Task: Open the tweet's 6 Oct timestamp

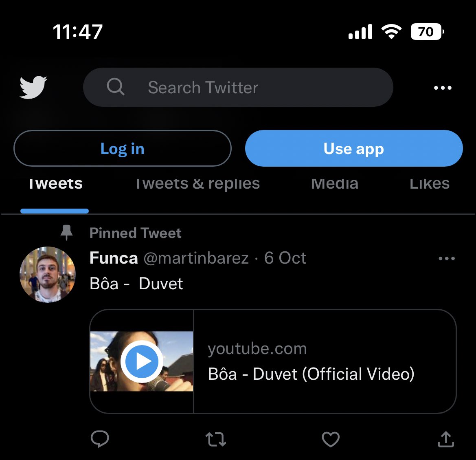Action: [285, 258]
